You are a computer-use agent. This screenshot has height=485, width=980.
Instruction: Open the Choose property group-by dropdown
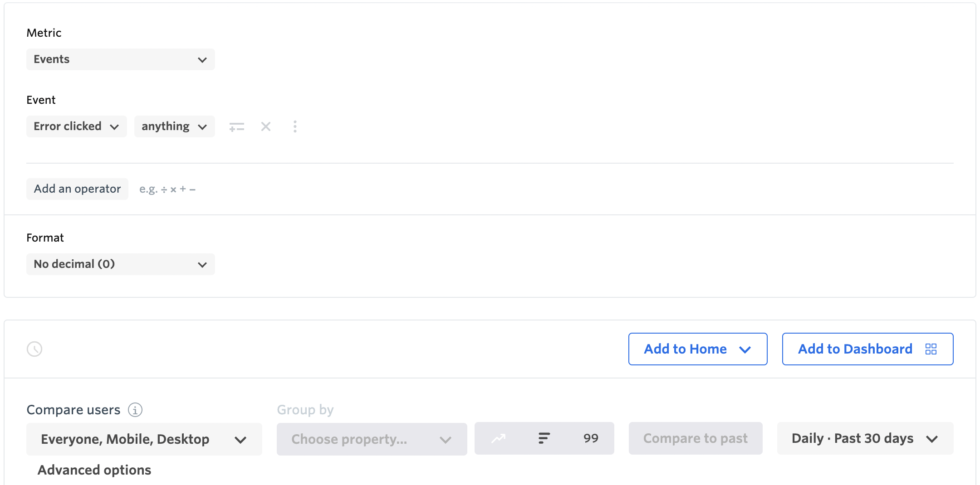[372, 439]
